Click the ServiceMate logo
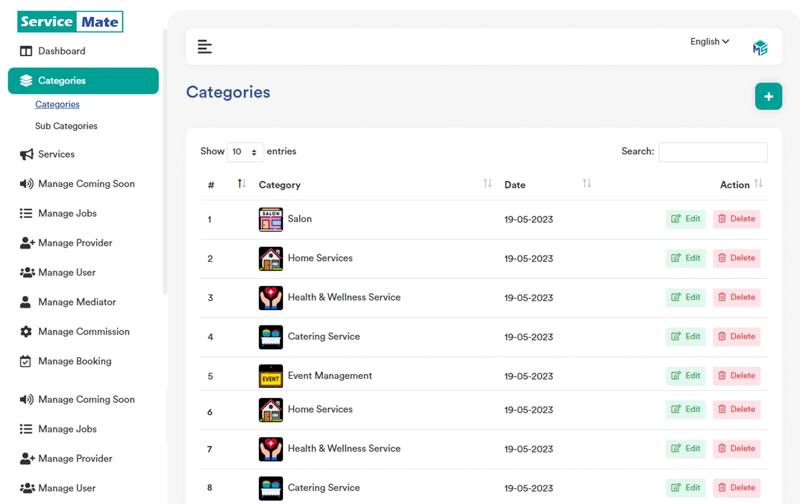812x504 pixels. [x=70, y=21]
